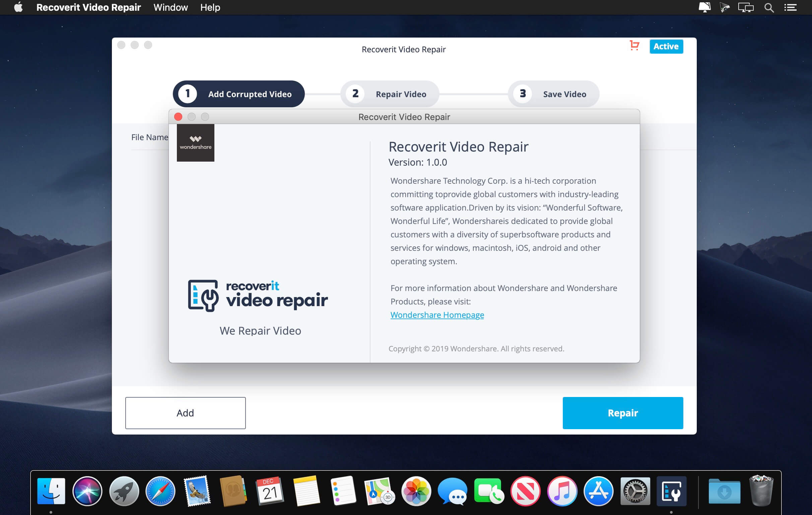This screenshot has height=515, width=812.
Task: Launch Siri from the dock
Action: pos(87,491)
